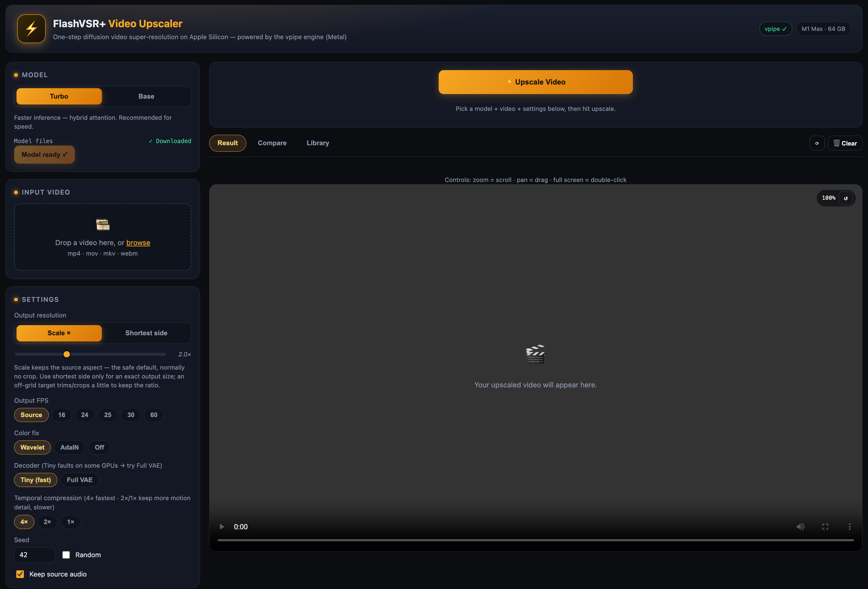Click the Upscale Video button
This screenshot has width=868, height=589.
click(x=536, y=82)
